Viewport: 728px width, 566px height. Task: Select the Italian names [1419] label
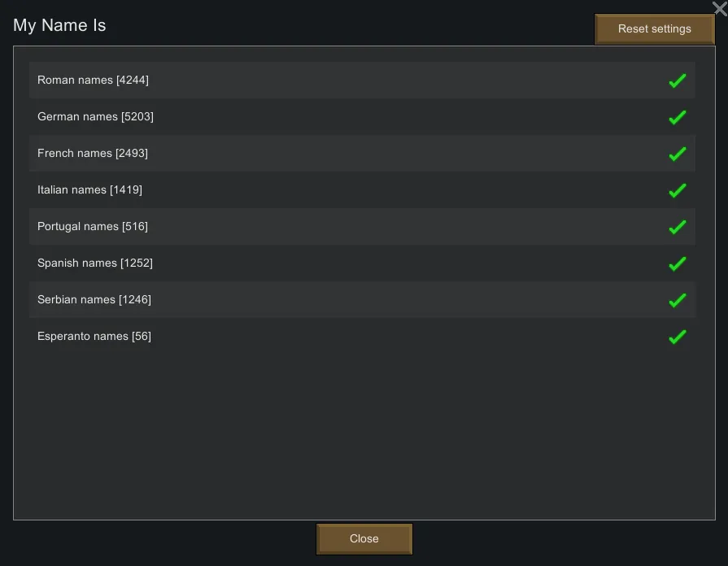tap(89, 189)
